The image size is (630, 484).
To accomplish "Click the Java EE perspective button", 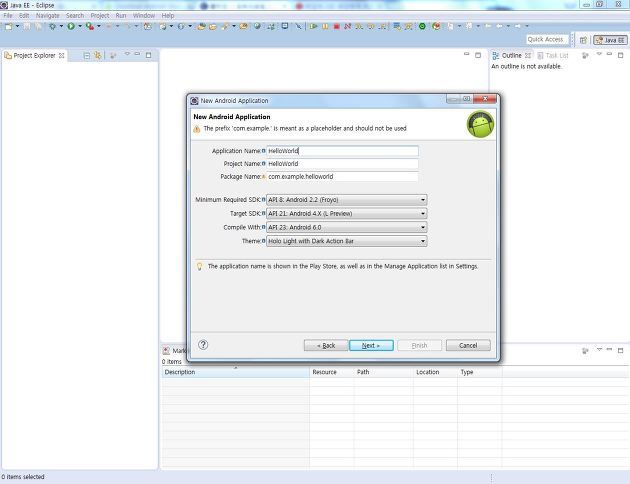I will (610, 40).
